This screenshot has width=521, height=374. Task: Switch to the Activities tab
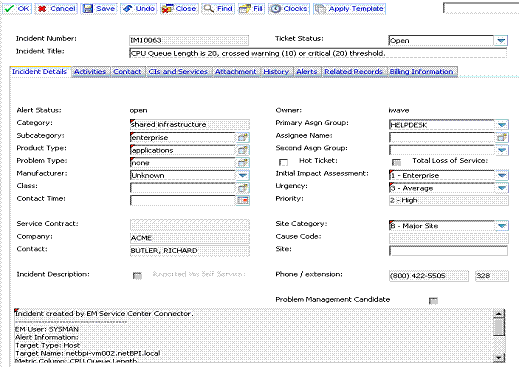[x=90, y=72]
